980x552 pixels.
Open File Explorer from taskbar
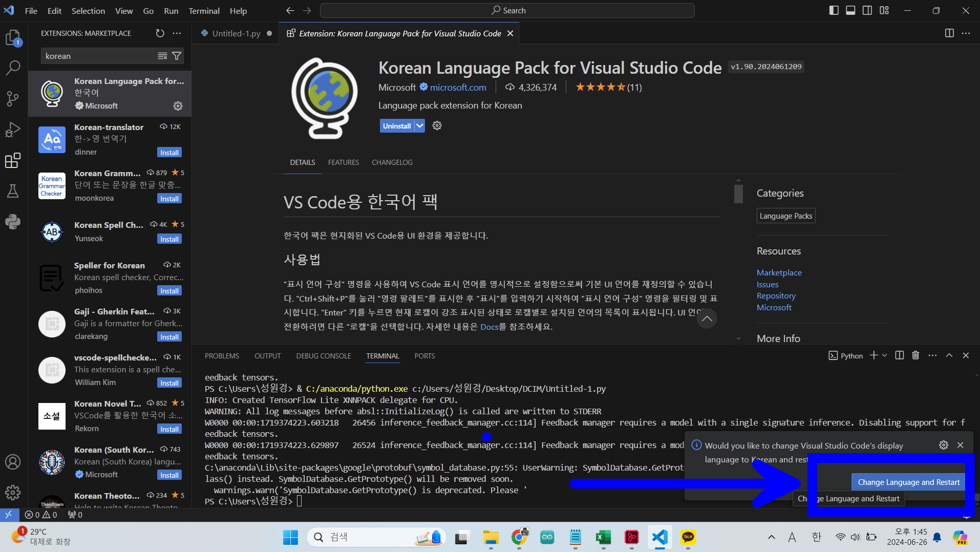pyautogui.click(x=491, y=537)
